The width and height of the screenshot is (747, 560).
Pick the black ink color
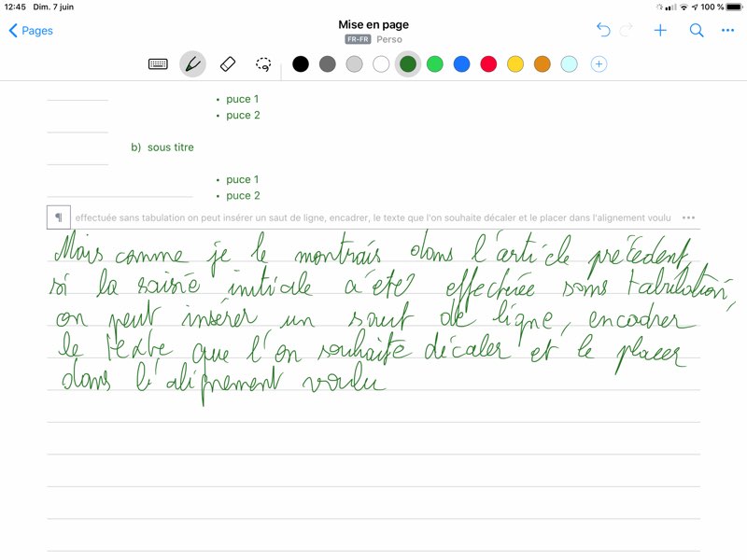click(301, 64)
